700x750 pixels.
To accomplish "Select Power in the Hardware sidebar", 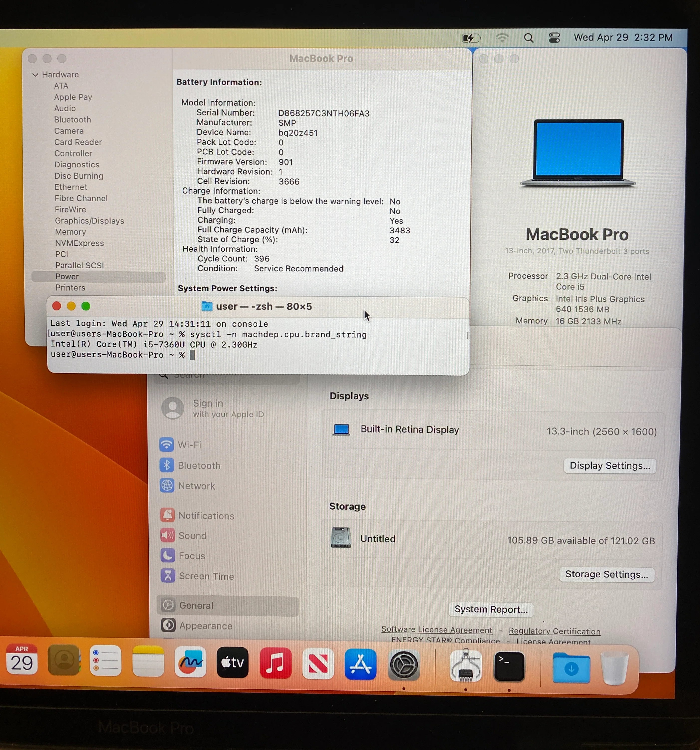I will tap(99, 277).
